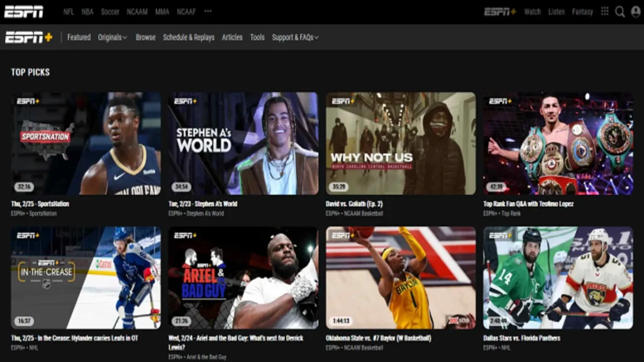Open the NFL menu
Viewport: 644px width, 362px height.
pos(69,11)
